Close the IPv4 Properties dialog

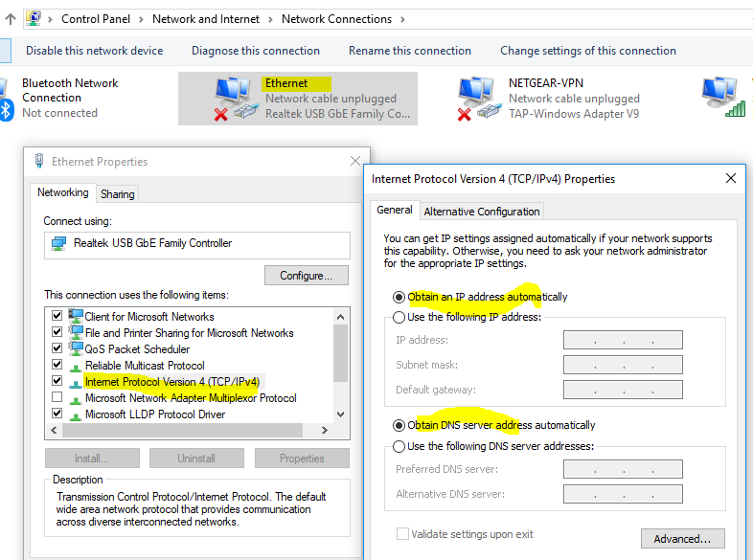point(730,178)
